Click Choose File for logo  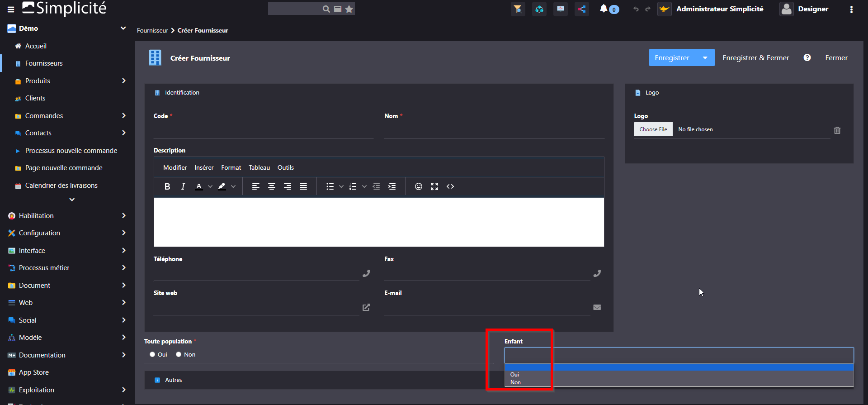pyautogui.click(x=653, y=129)
